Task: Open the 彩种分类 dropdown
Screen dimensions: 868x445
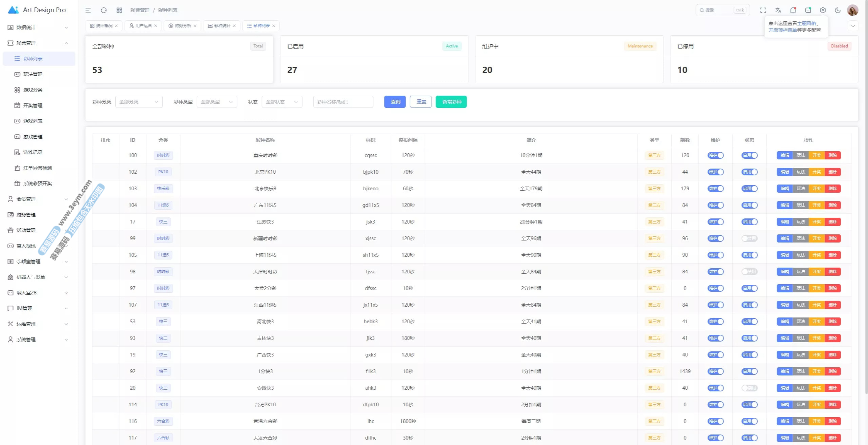Action: (x=139, y=102)
